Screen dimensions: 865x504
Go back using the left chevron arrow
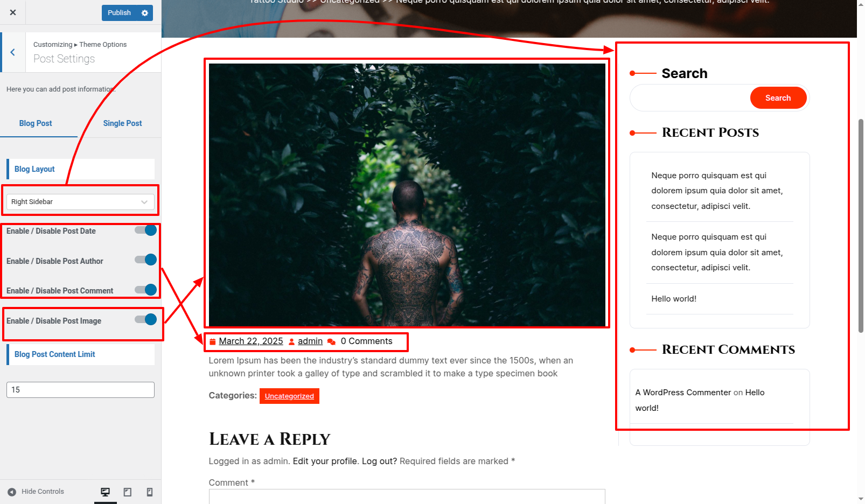pos(12,52)
